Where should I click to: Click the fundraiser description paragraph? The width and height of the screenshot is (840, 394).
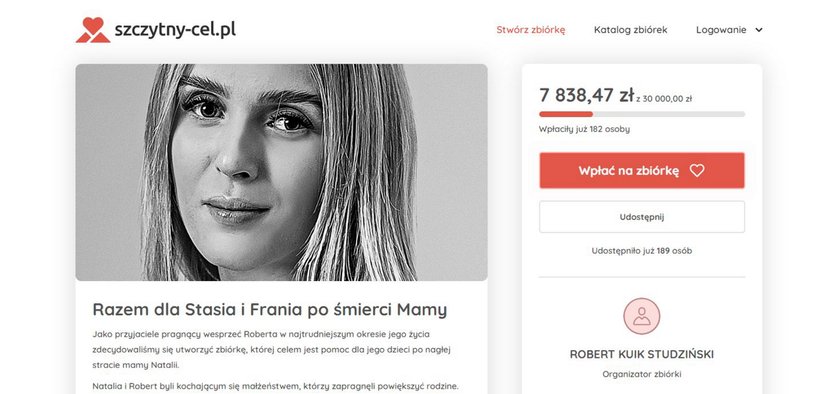pos(272,350)
